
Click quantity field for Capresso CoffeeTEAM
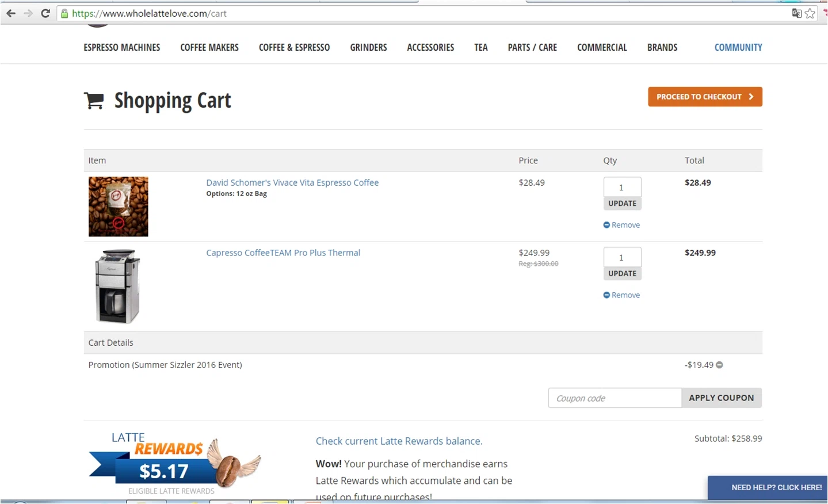[x=622, y=257]
